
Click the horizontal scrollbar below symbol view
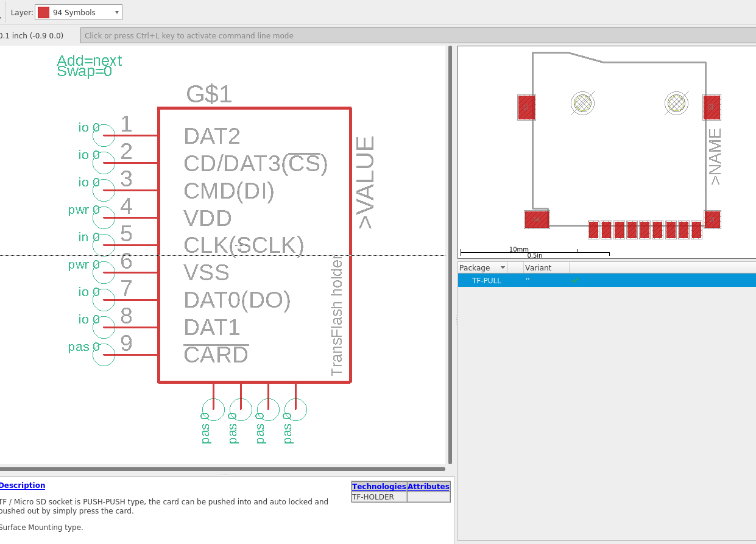222,469
